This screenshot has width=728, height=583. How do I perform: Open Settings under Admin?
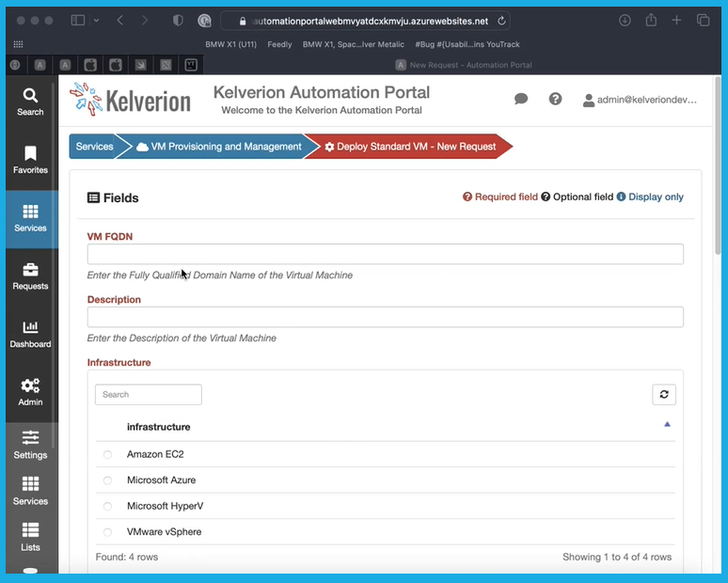[30, 445]
